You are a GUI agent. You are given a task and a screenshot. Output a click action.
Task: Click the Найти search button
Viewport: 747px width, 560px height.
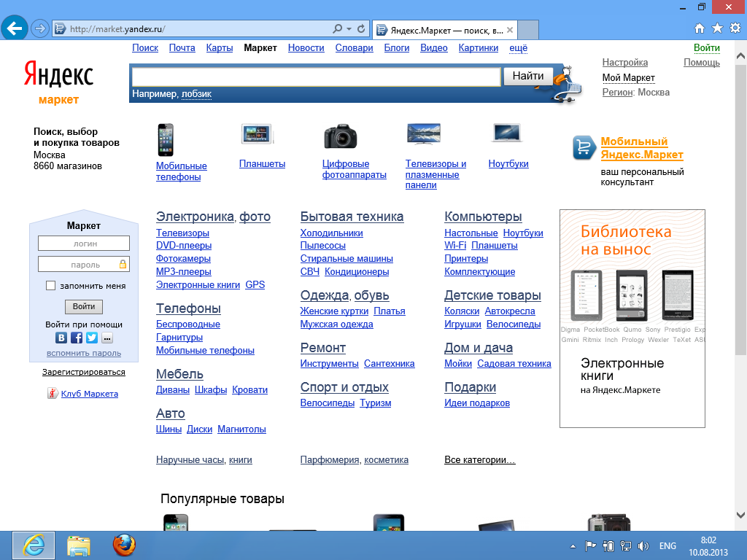(528, 76)
